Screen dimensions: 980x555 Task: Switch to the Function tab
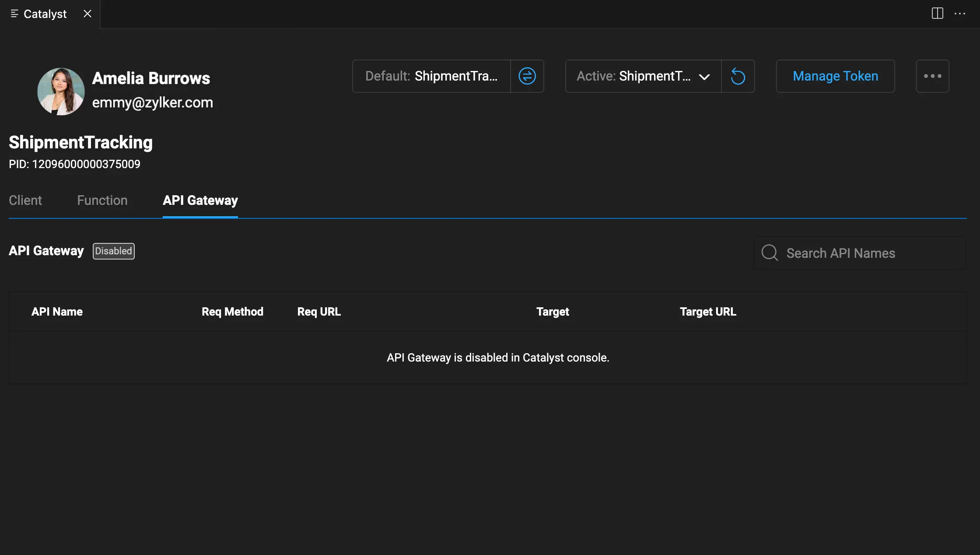point(102,200)
